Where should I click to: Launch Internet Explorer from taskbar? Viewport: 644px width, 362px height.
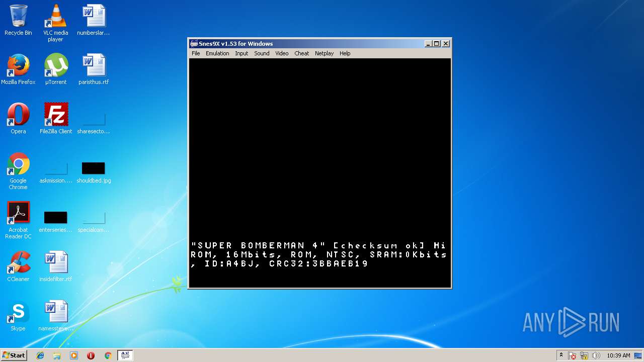click(40, 355)
